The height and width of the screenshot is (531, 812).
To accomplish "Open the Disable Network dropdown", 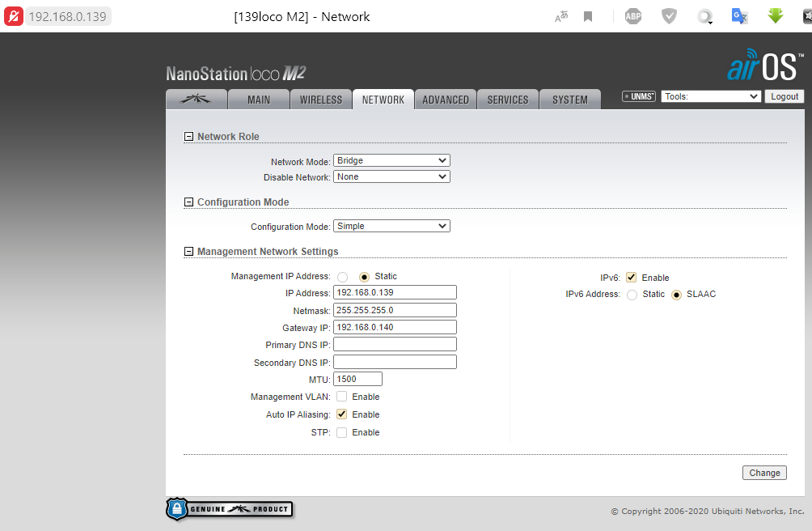I will click(391, 176).
